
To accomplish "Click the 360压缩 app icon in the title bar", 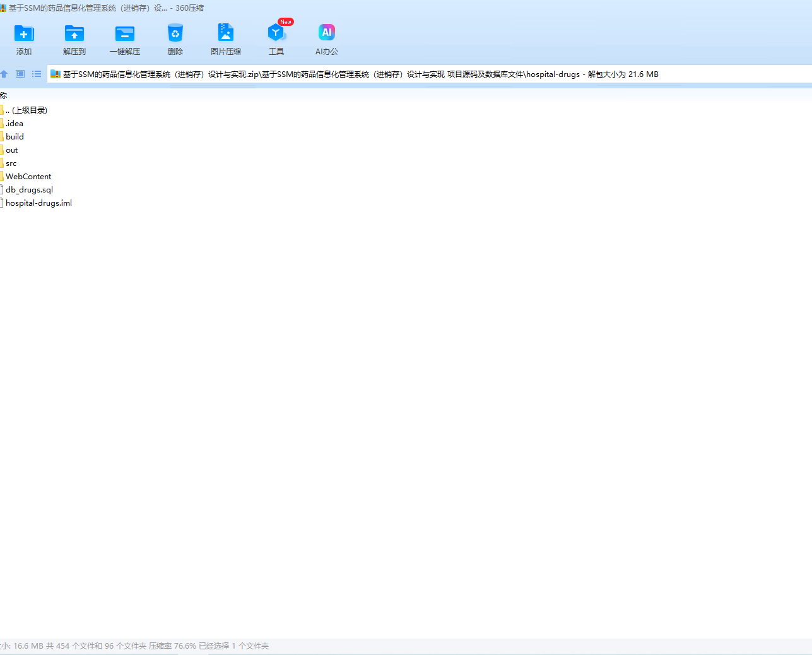I will (3, 8).
